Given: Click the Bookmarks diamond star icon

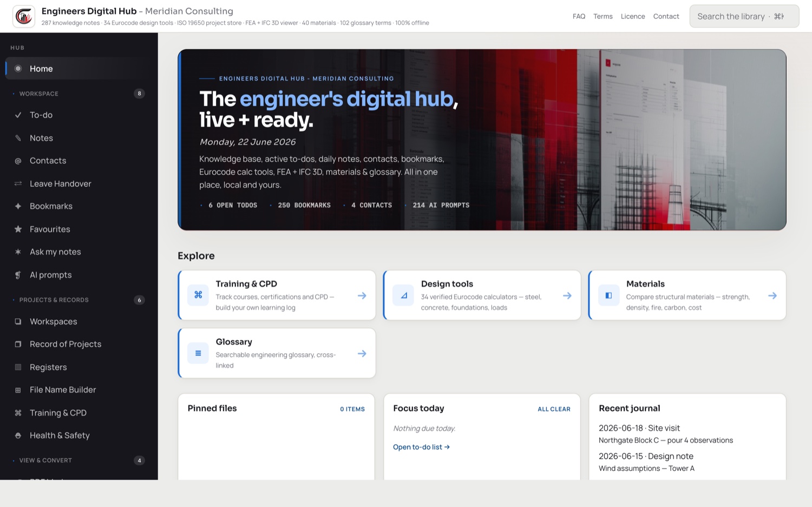Looking at the screenshot, I should coord(18,206).
